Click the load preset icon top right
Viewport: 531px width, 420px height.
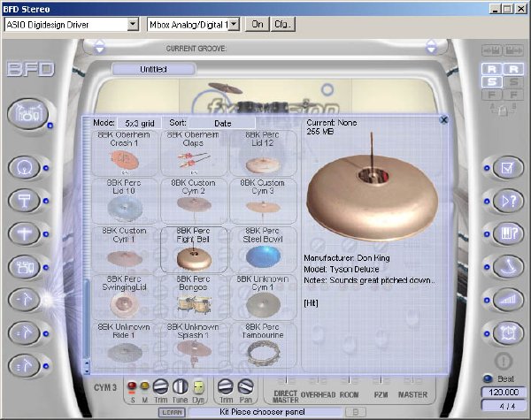[513, 51]
